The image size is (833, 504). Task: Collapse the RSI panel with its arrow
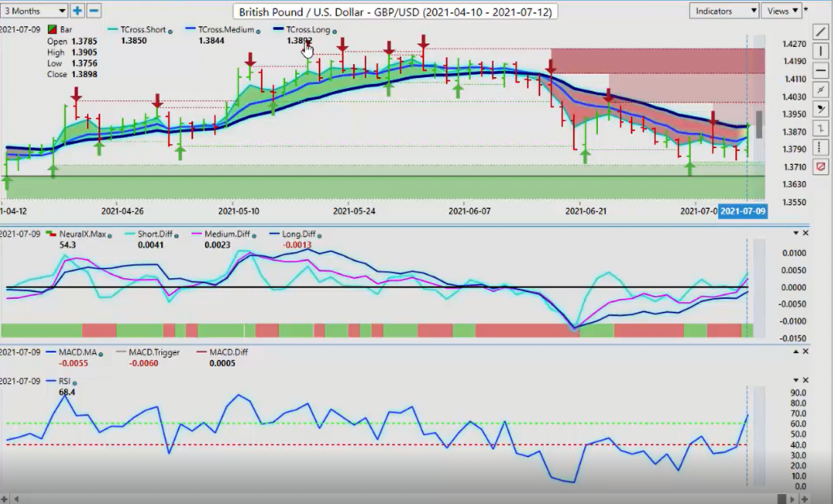(796, 380)
